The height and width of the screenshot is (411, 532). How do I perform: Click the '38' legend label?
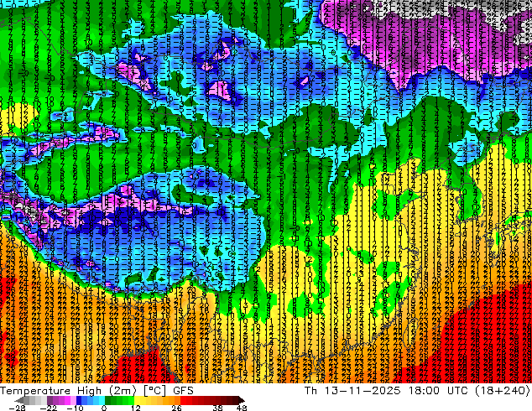[x=217, y=408]
